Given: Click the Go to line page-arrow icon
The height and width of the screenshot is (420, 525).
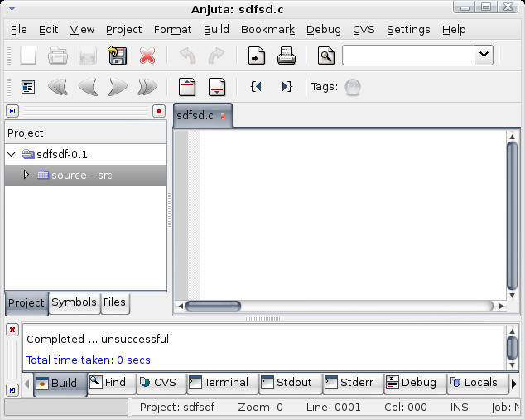Looking at the screenshot, I should 257,56.
